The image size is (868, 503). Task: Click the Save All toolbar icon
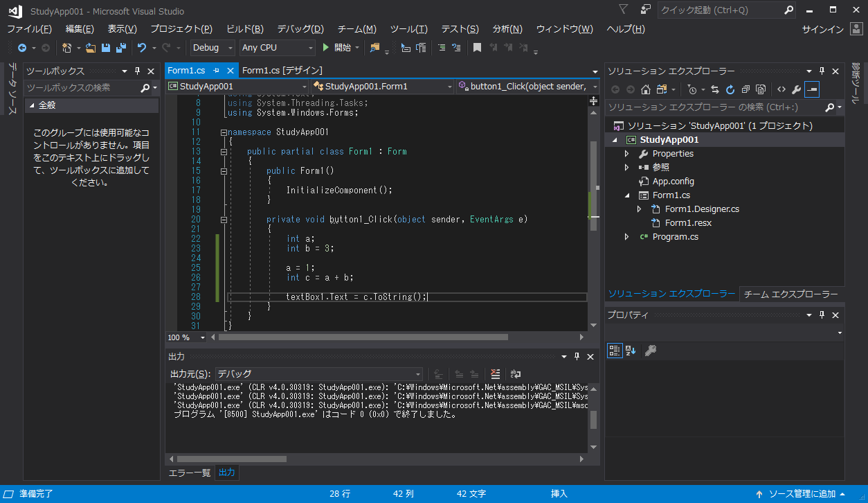pos(120,48)
